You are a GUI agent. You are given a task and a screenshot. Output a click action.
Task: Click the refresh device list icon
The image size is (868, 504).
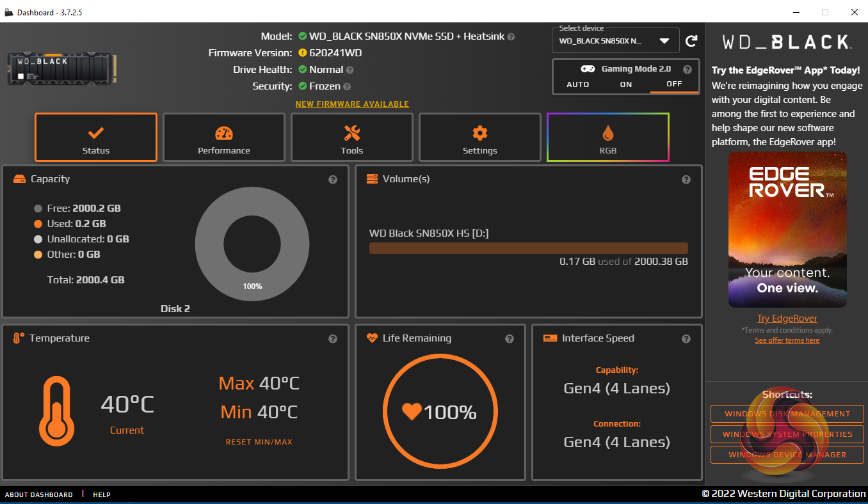(x=691, y=41)
